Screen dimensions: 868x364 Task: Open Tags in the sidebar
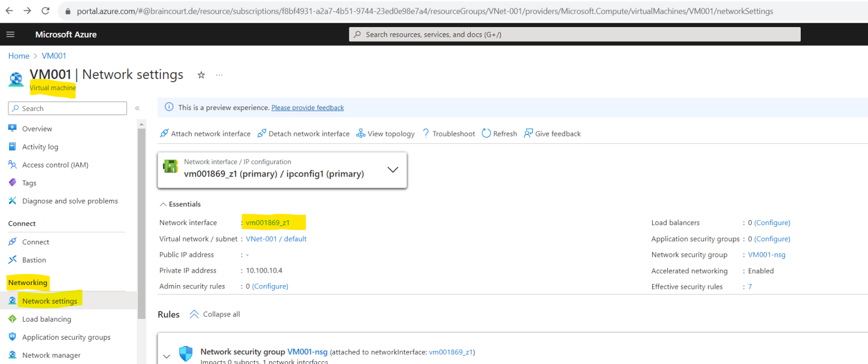pos(29,183)
